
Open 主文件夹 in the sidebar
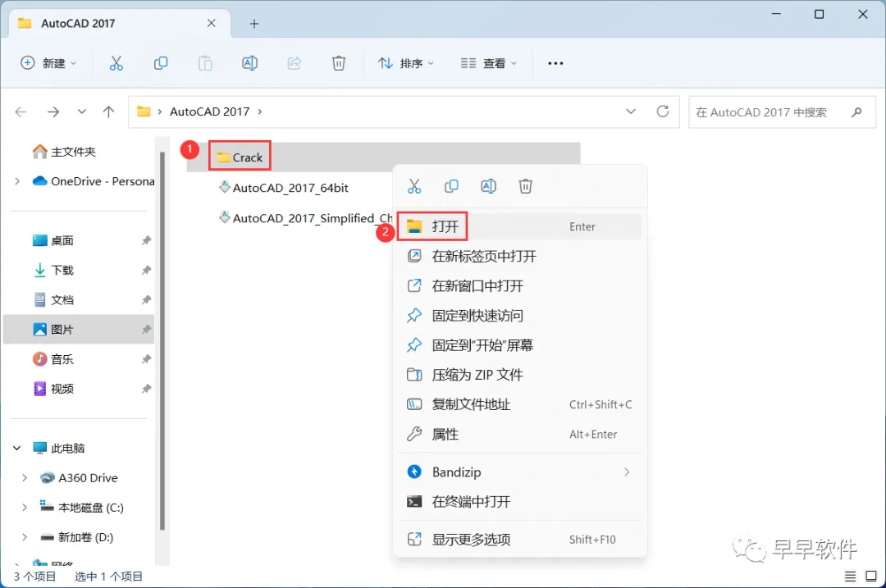coord(65,152)
